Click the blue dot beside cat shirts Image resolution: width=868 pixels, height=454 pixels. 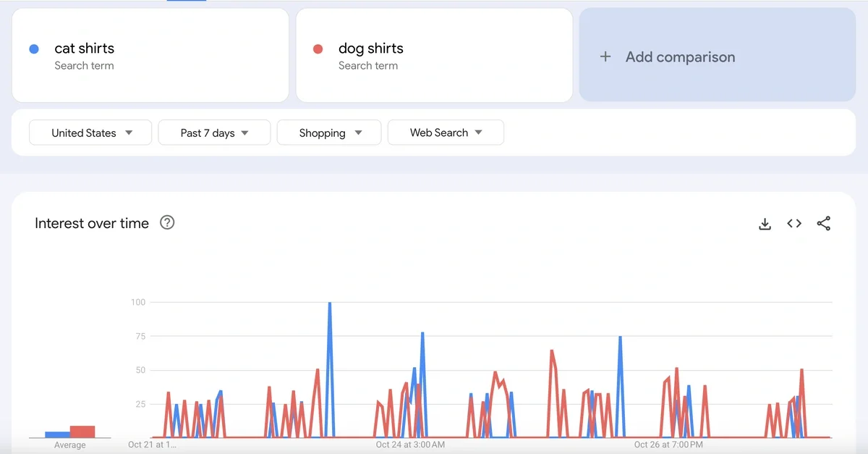tap(33, 49)
